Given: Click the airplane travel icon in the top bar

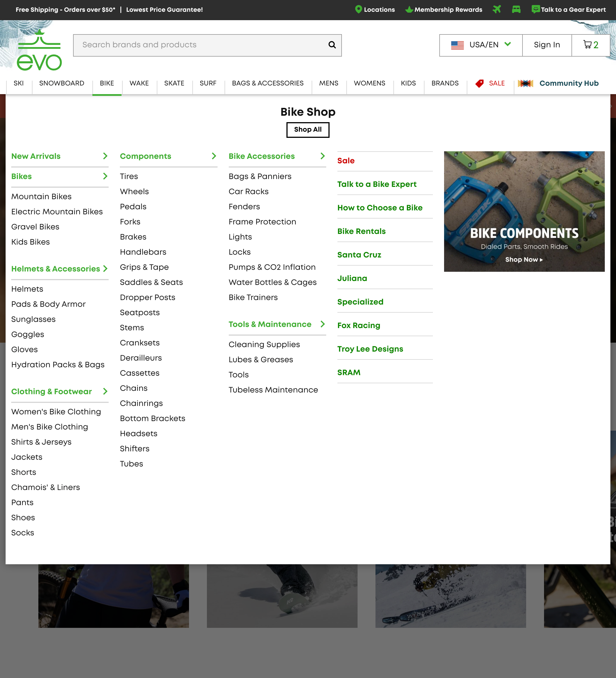Looking at the screenshot, I should (x=497, y=10).
